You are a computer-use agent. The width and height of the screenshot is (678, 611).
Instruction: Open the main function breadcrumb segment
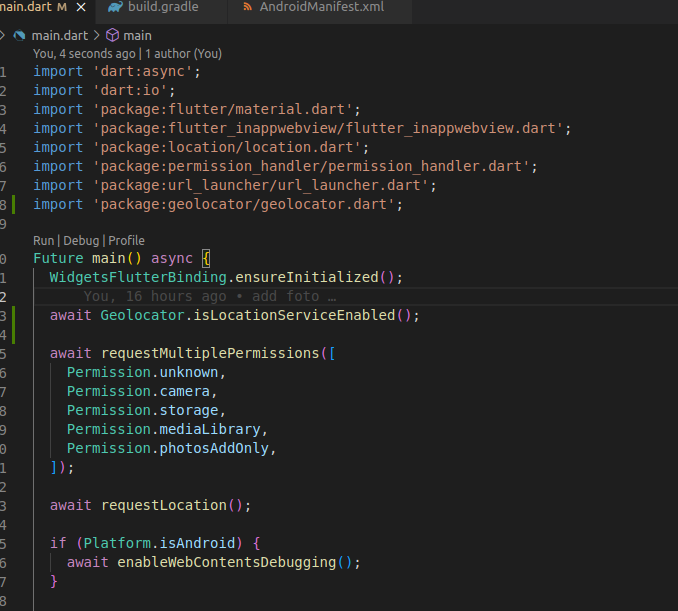(x=138, y=35)
